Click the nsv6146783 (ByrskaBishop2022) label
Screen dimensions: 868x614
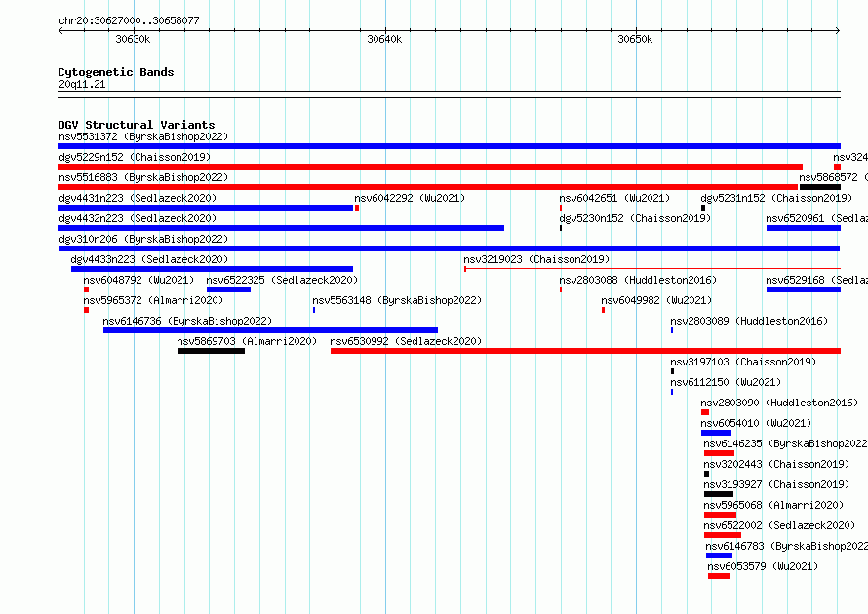(x=787, y=546)
